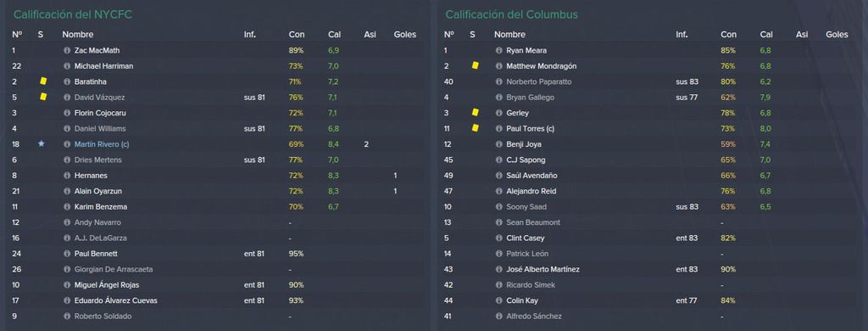868x331 pixels.
Task: Click Baratinha's yellow card icon
Action: tap(43, 81)
